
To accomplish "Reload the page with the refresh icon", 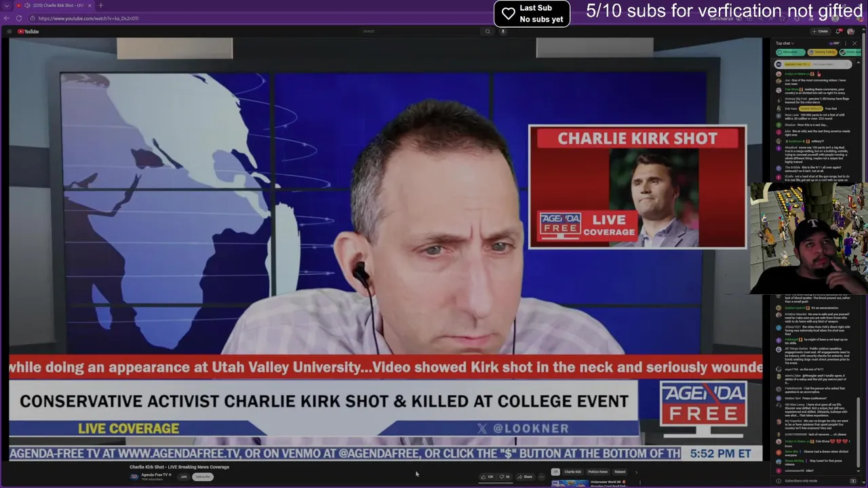I will point(18,18).
